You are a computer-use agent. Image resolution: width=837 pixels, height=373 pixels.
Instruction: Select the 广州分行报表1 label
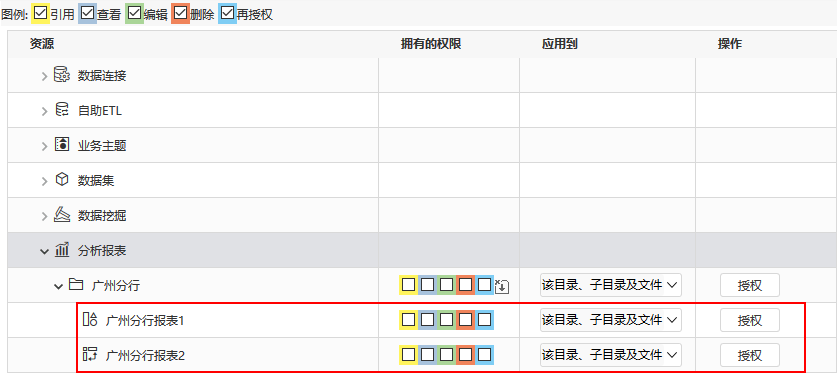[145, 321]
